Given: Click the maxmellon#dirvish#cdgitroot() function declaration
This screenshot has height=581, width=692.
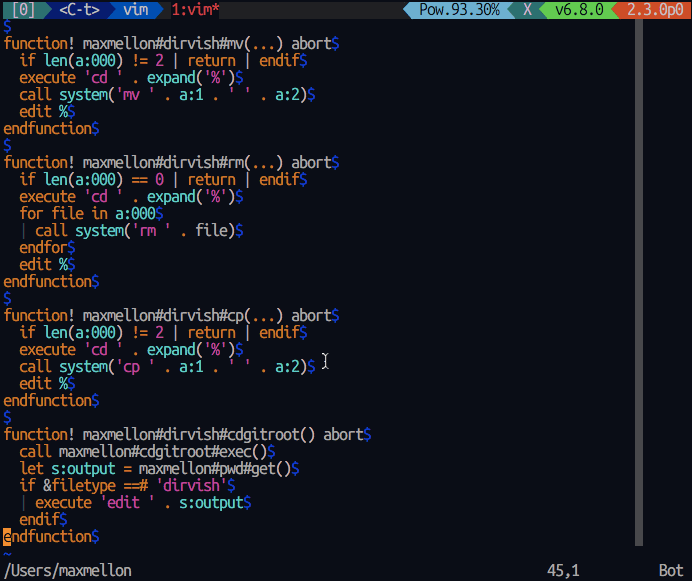Looking at the screenshot, I should 187,434.
